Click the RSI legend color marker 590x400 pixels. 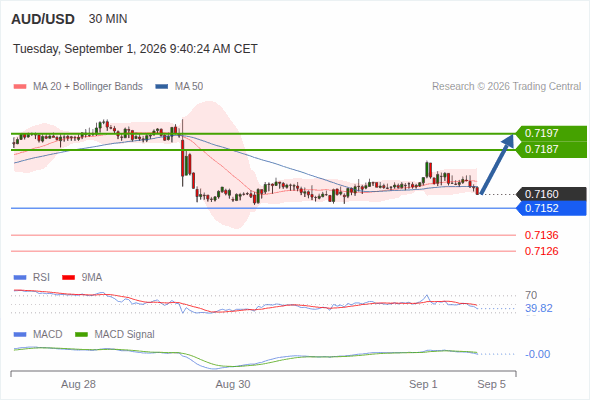(x=20, y=278)
